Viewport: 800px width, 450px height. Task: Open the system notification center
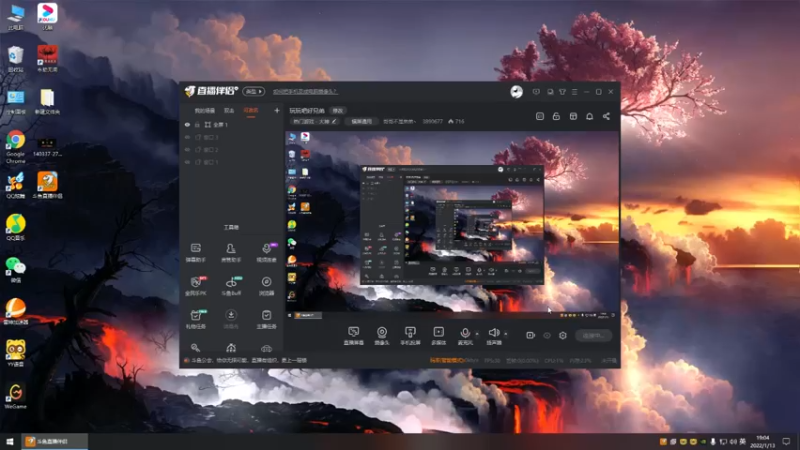click(786, 441)
